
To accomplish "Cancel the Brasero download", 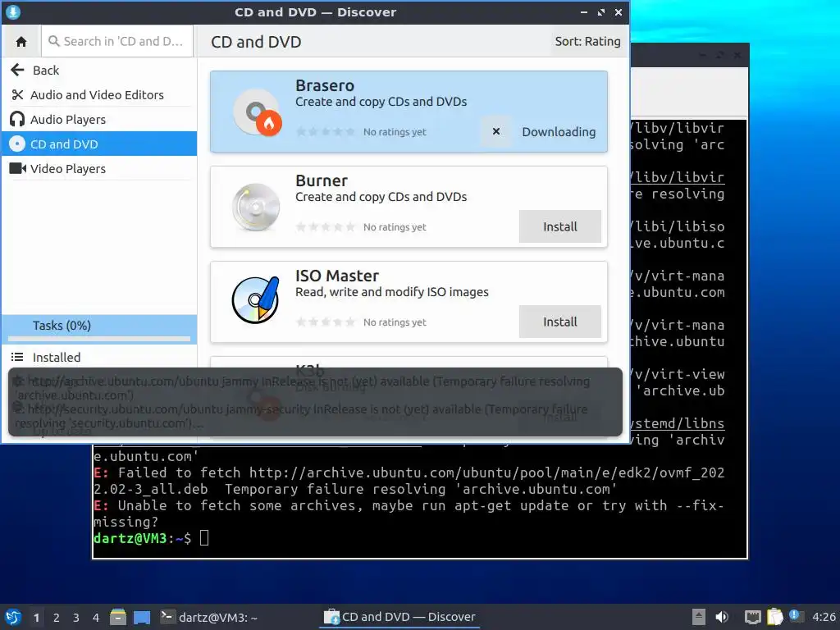I will (496, 131).
